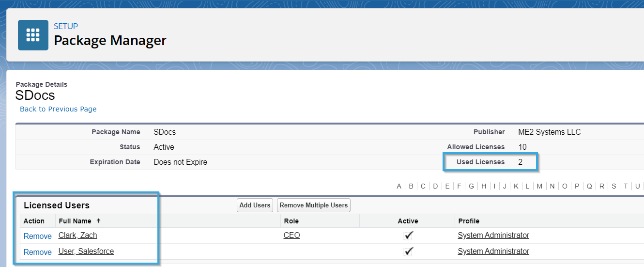Go Back to Previous Page
The width and height of the screenshot is (644, 267).
(58, 109)
